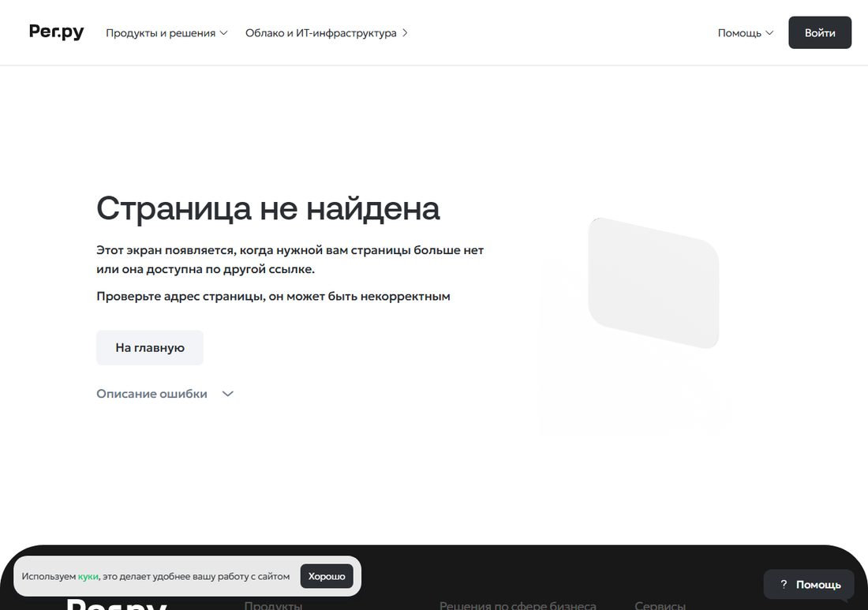Click the question mark icon in Помощь widget
The width and height of the screenshot is (868, 610).
784,585
